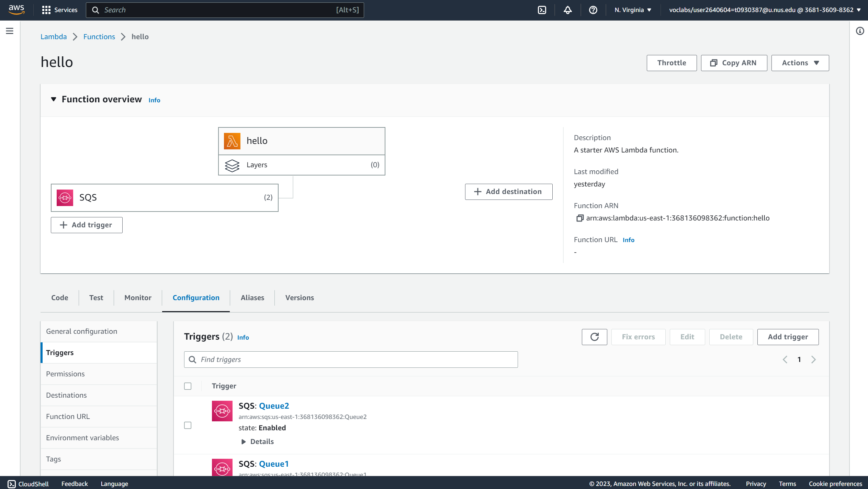
Task: Open the notifications bell
Action: tap(567, 10)
